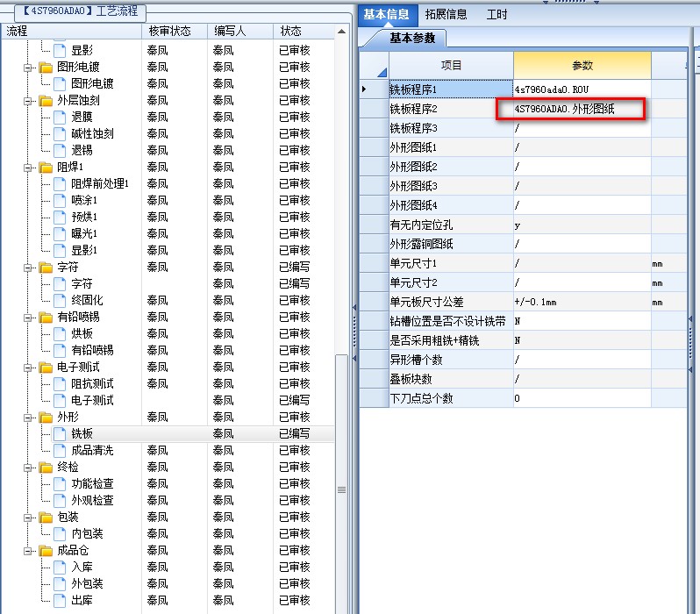Select the 外包装 process step
The width and height of the screenshot is (700, 614).
point(87,583)
